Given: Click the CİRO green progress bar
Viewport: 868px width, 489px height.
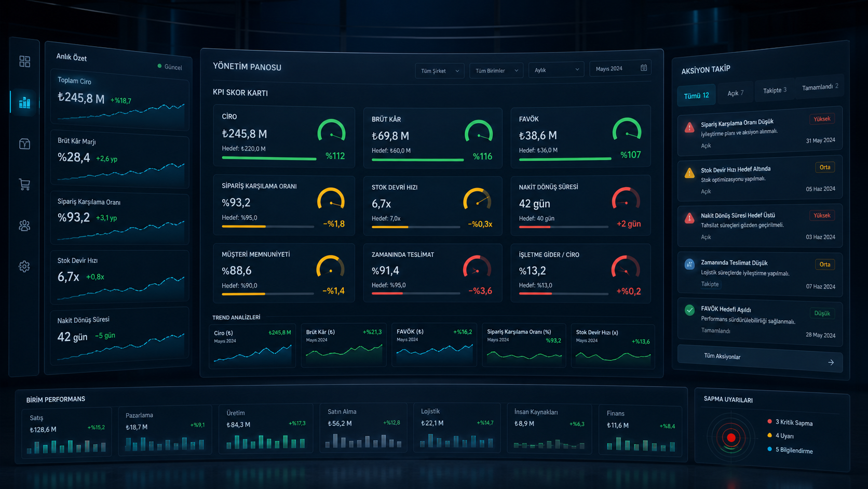Looking at the screenshot, I should point(269,158).
